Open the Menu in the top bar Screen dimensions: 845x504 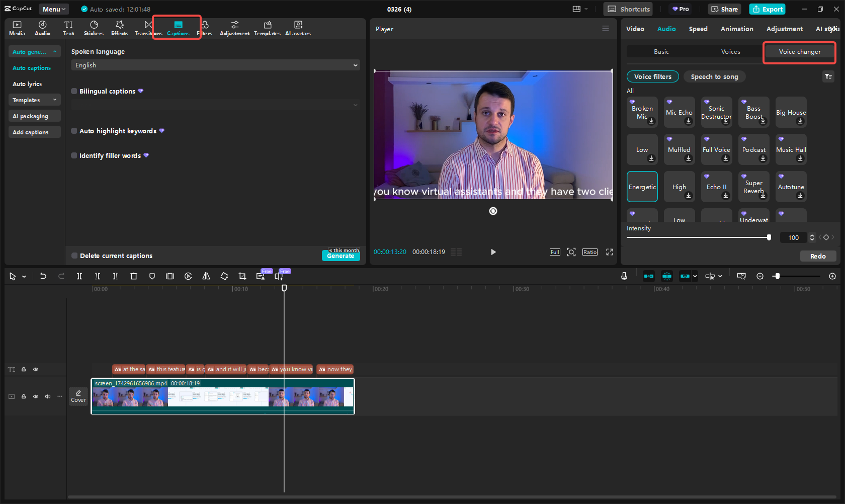53,9
